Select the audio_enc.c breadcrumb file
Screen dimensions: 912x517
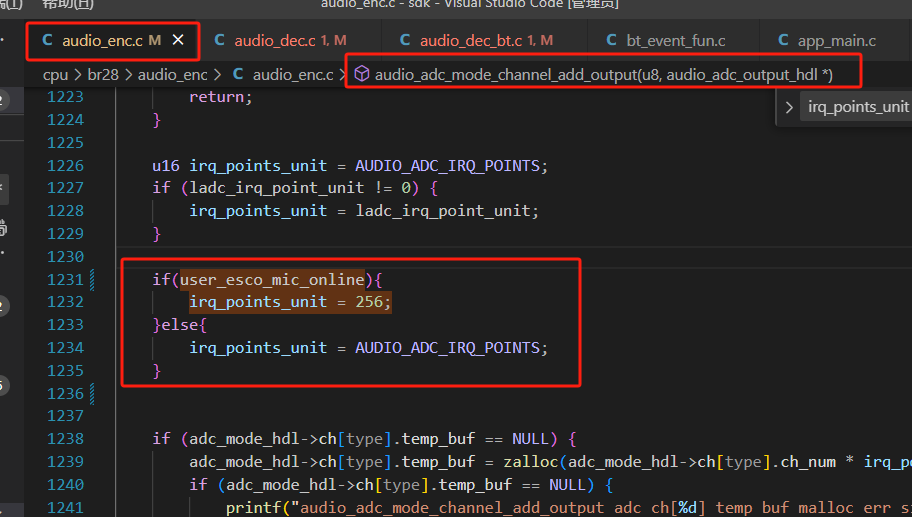coord(293,75)
